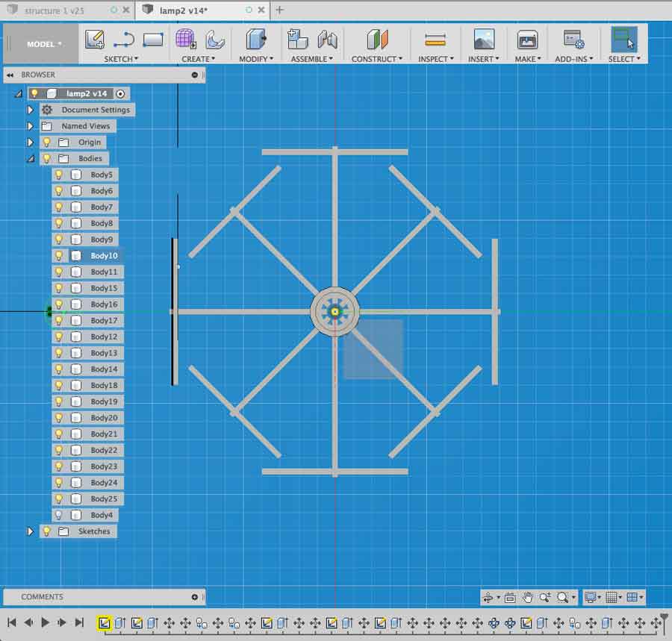Screen dimensions: 672x641
Task: Click the Offset Plane icon above Construct
Action: tap(378, 40)
